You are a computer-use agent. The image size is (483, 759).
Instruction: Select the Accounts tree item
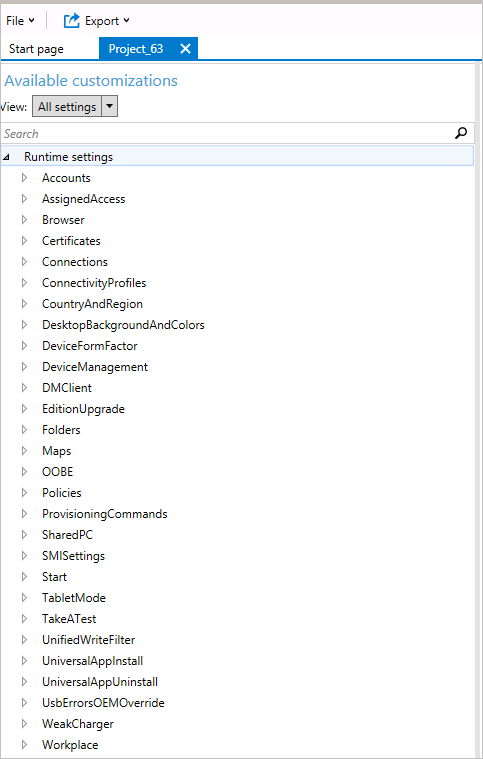tap(66, 178)
